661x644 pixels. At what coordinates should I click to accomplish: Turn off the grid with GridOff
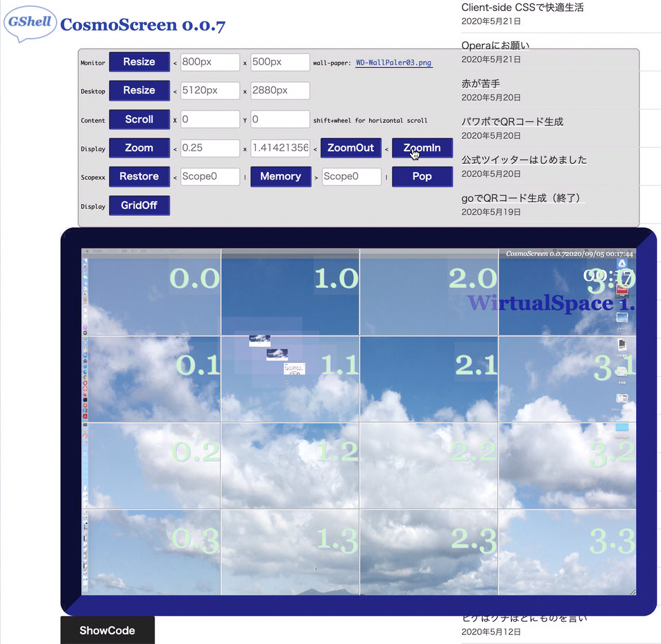tap(139, 205)
